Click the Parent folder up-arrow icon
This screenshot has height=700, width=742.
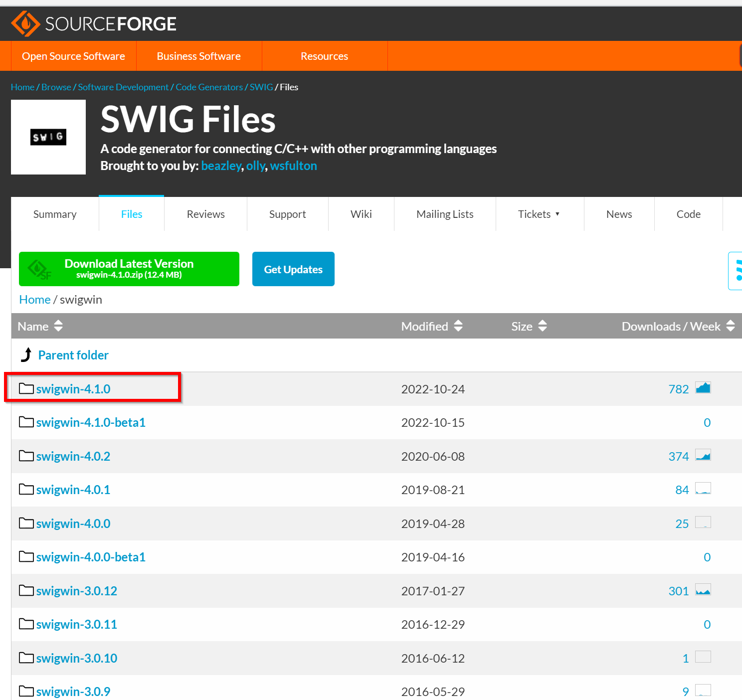(x=26, y=354)
